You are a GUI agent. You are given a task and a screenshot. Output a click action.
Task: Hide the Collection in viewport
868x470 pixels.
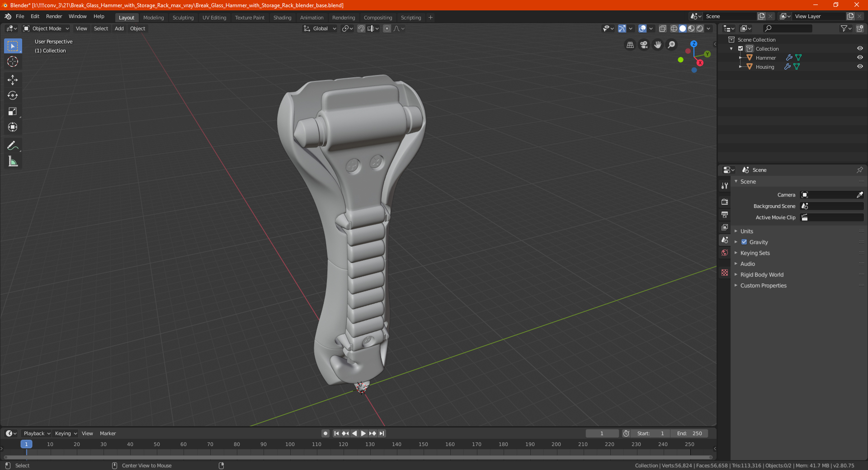860,48
